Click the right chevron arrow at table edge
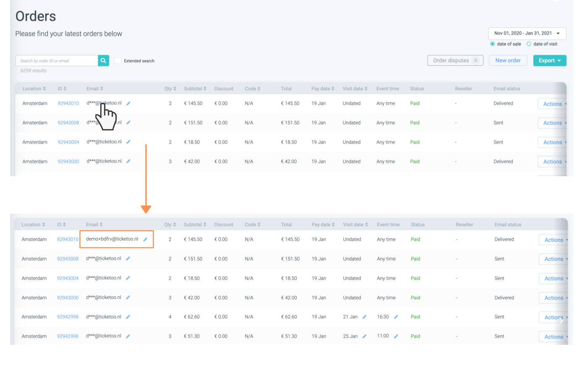The width and height of the screenshot is (588, 365). 562,321
